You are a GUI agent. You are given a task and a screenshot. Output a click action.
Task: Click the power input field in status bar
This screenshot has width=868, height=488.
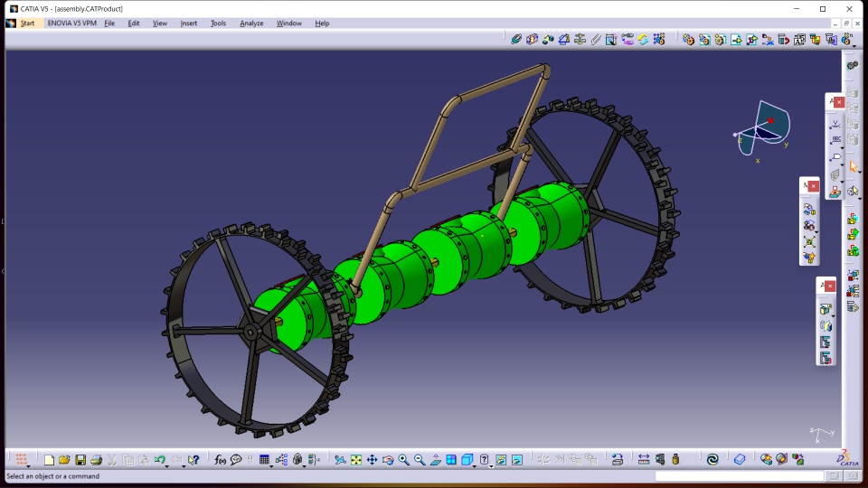pos(740,476)
